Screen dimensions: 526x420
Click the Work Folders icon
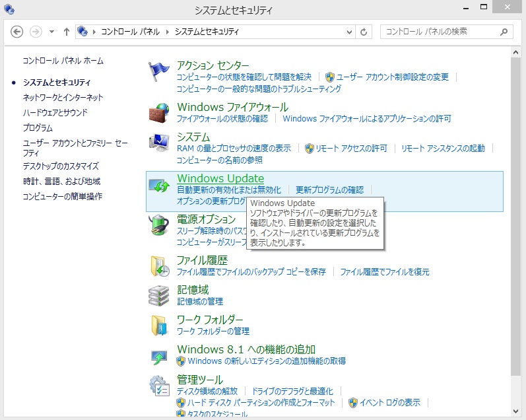pos(159,325)
